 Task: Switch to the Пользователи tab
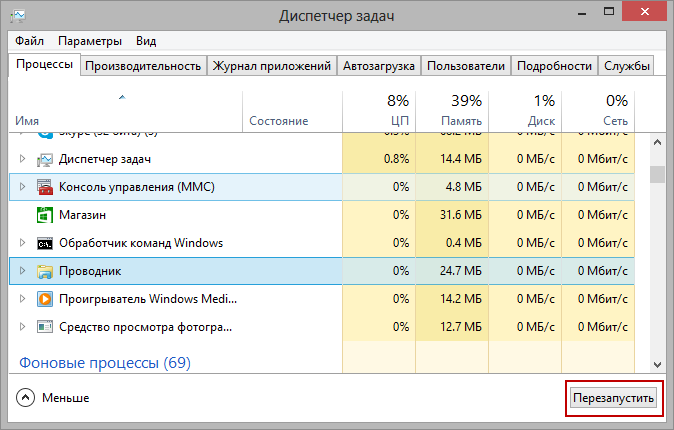(466, 66)
